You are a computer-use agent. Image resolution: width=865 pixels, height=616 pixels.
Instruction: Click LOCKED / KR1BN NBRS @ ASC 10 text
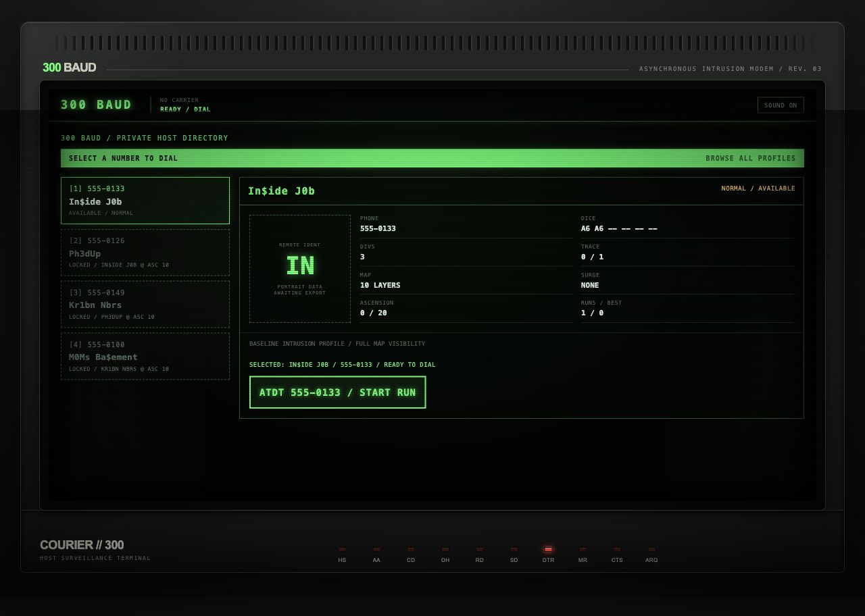tap(119, 369)
